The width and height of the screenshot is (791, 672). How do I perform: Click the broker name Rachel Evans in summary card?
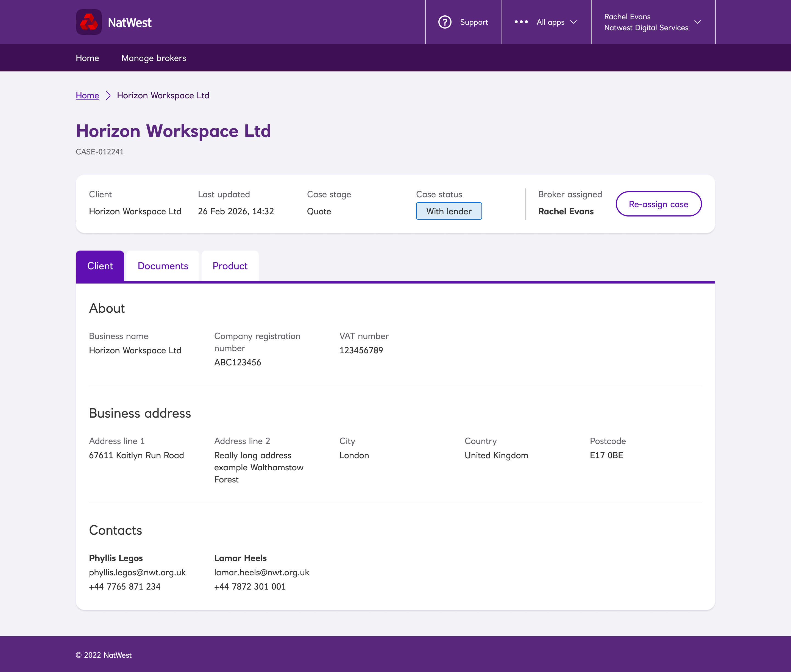tap(566, 212)
